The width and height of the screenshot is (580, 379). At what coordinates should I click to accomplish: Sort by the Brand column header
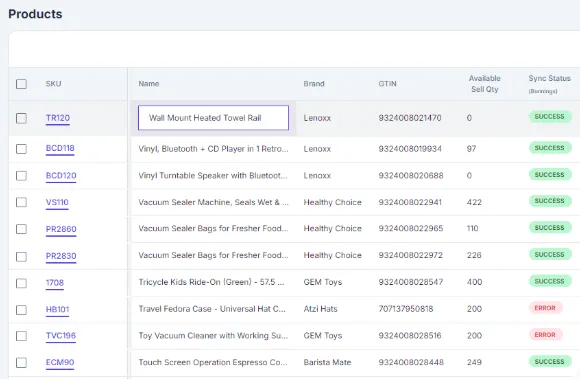click(314, 84)
